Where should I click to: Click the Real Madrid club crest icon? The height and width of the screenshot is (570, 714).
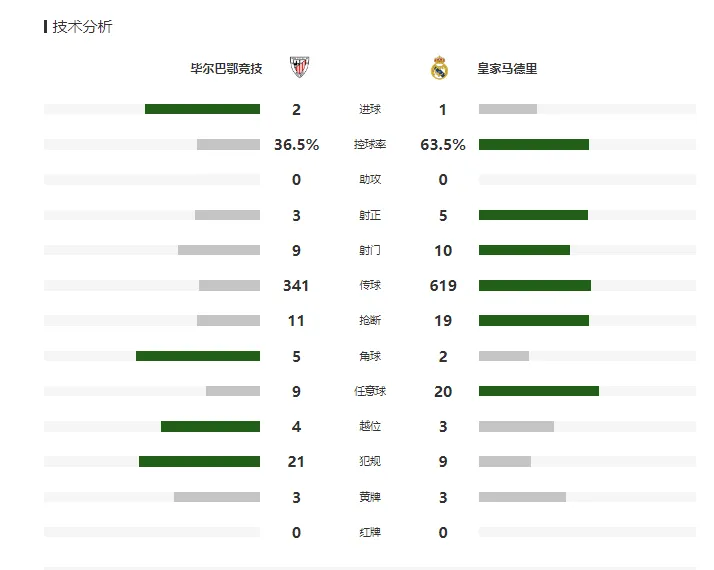tap(439, 67)
